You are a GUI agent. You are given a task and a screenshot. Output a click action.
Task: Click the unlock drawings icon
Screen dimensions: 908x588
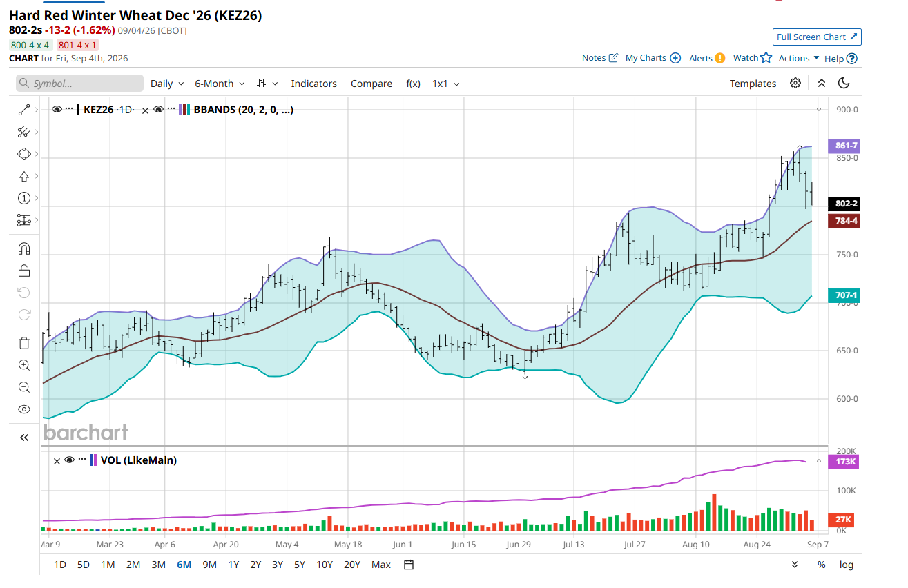point(23,271)
